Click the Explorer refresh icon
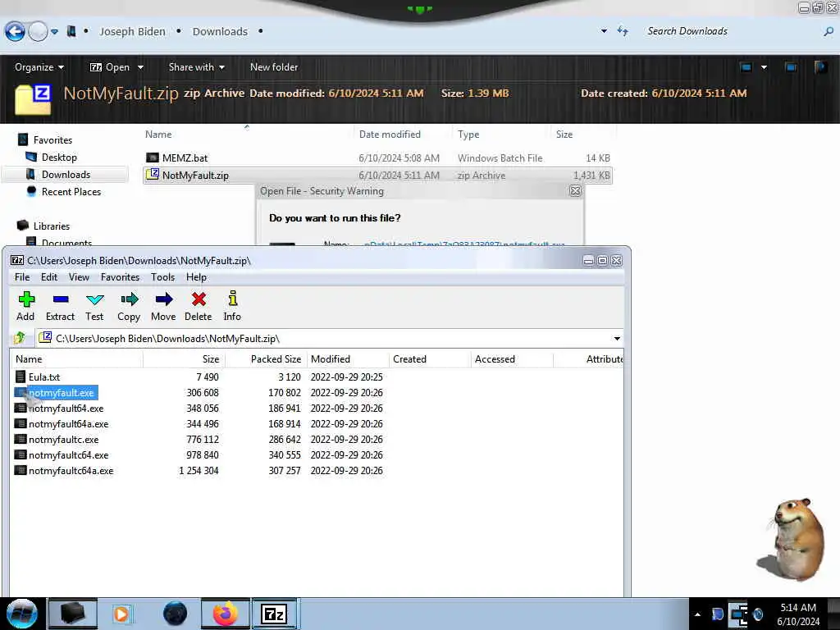840x630 pixels. pos(623,31)
